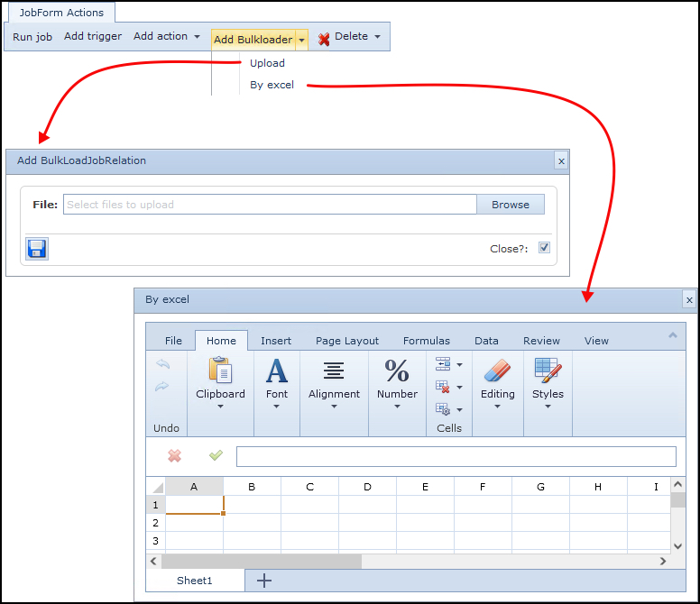Open the Font group with letter A icon
The width and height of the screenshot is (700, 604).
coord(277,371)
